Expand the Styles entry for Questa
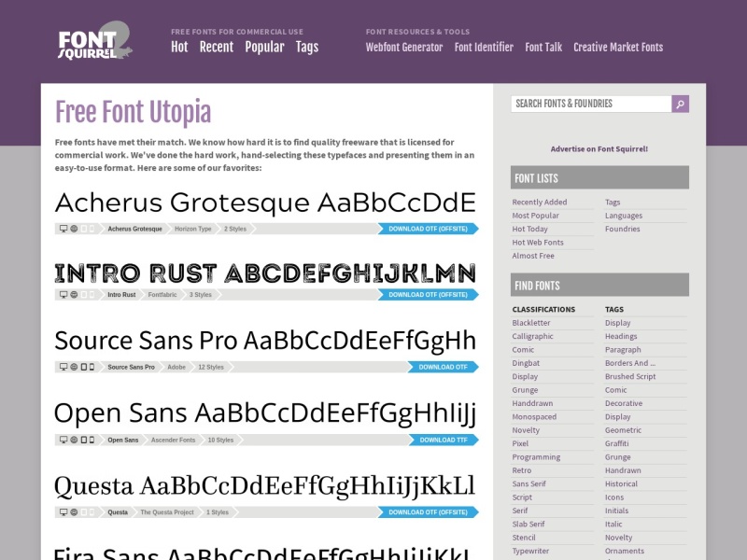This screenshot has height=560, width=747. 217,511
